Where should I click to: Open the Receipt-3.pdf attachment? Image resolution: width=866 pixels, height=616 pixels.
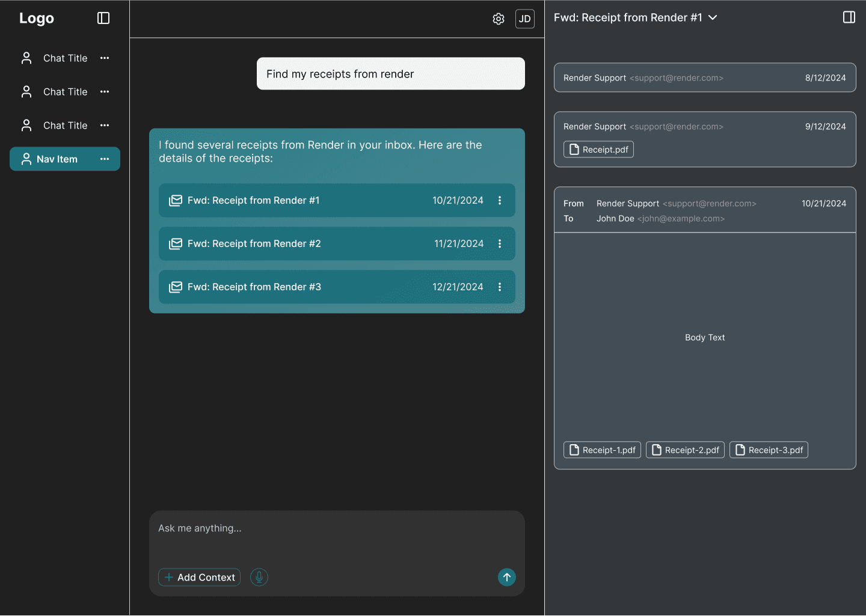tap(769, 450)
